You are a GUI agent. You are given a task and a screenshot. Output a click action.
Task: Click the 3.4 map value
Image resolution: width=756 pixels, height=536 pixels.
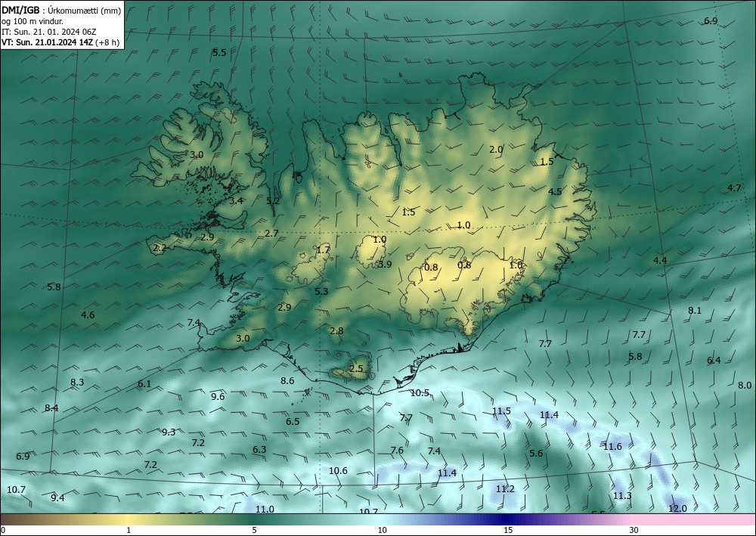236,201
